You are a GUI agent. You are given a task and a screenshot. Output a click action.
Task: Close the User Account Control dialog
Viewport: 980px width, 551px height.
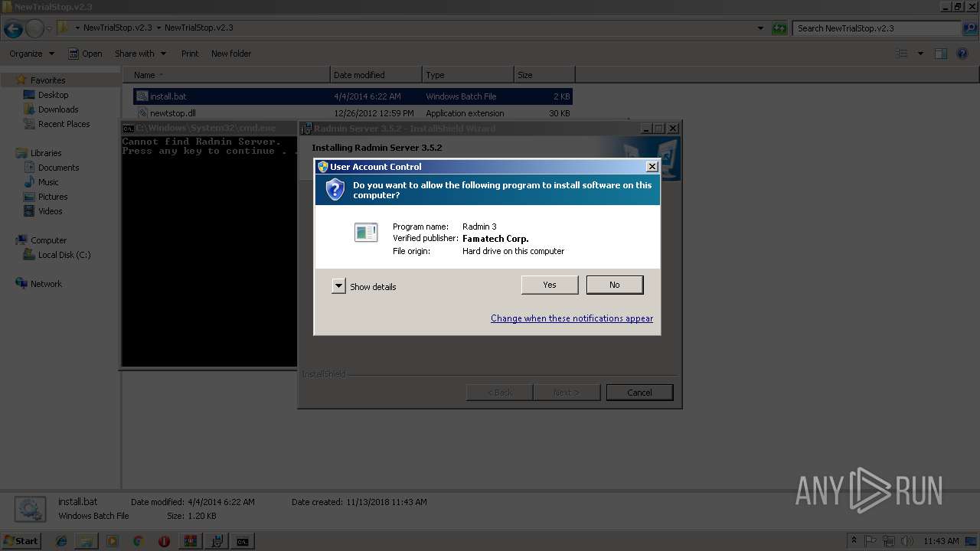pyautogui.click(x=652, y=166)
